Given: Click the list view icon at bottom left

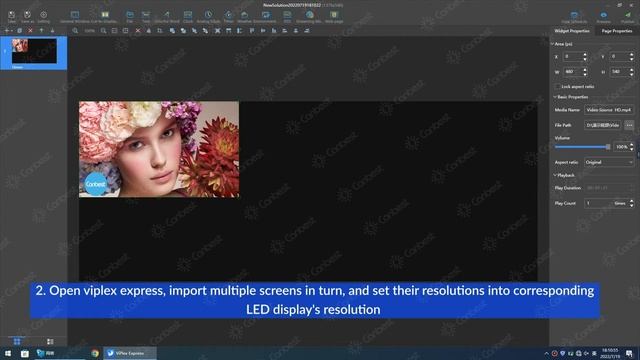Looking at the screenshot, I should pyautogui.click(x=50, y=341).
